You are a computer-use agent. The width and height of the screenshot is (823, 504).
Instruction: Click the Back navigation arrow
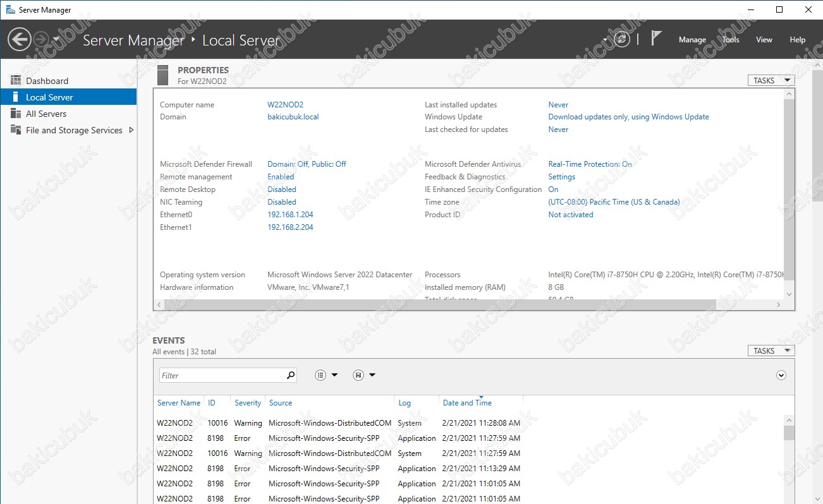tap(19, 39)
